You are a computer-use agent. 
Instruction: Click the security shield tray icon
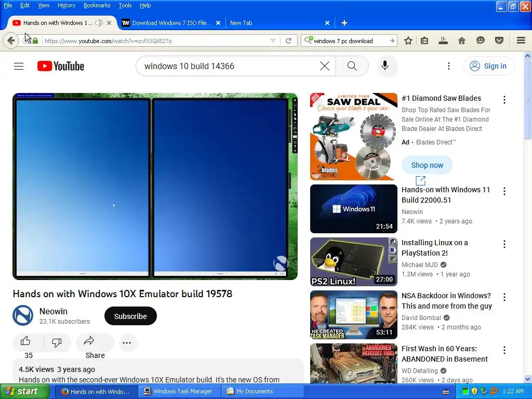coord(475,391)
